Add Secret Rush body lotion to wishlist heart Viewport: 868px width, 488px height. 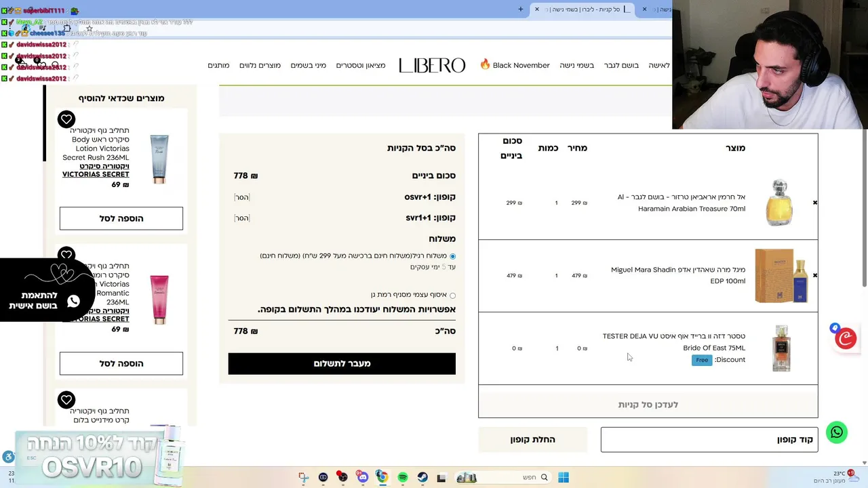tap(66, 119)
